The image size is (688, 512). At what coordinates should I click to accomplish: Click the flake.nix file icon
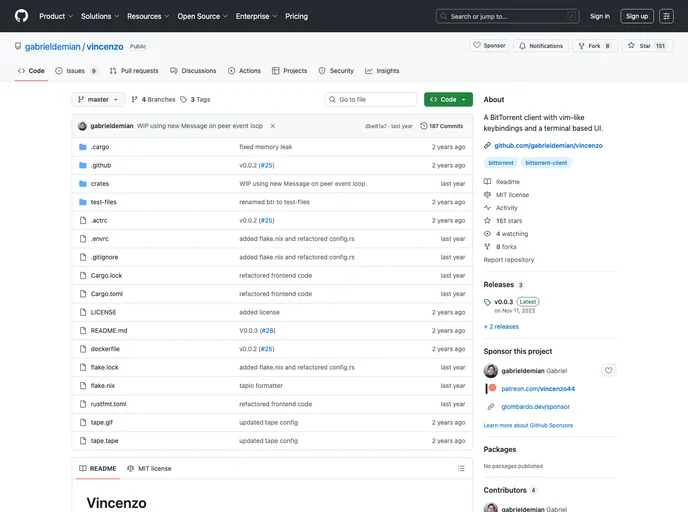(83, 386)
